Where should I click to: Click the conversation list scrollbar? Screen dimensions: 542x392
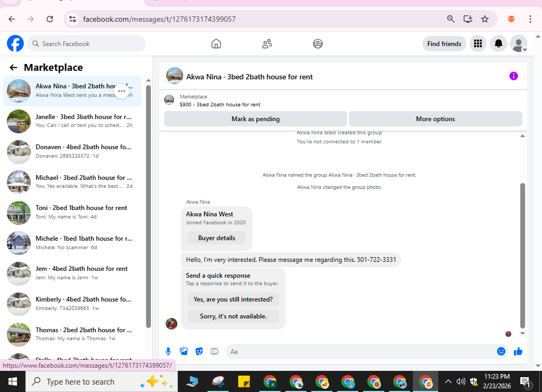click(148, 206)
